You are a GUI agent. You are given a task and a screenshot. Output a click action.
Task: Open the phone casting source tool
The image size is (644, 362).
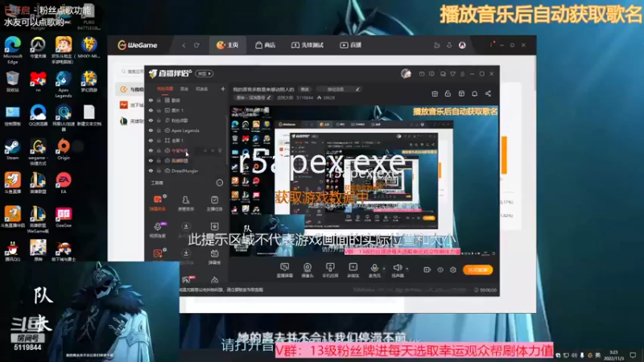[x=330, y=270]
